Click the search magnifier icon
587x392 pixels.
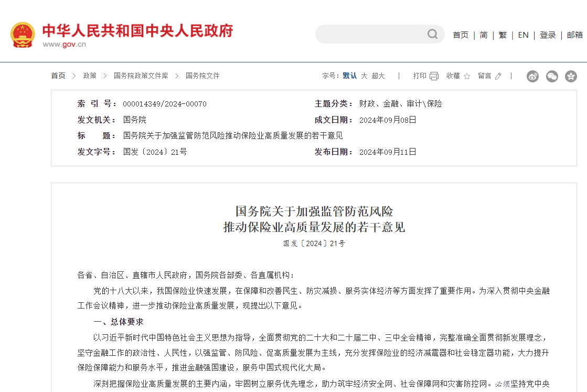point(432,34)
